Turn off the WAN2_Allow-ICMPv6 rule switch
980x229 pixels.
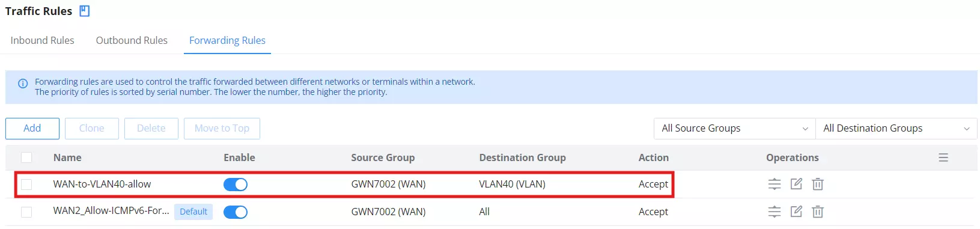tap(236, 212)
